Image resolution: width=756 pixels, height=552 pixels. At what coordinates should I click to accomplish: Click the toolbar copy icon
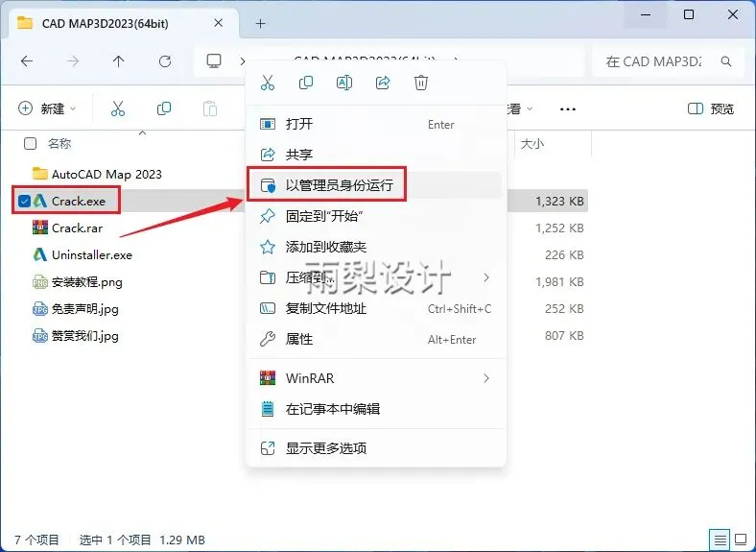(x=164, y=108)
